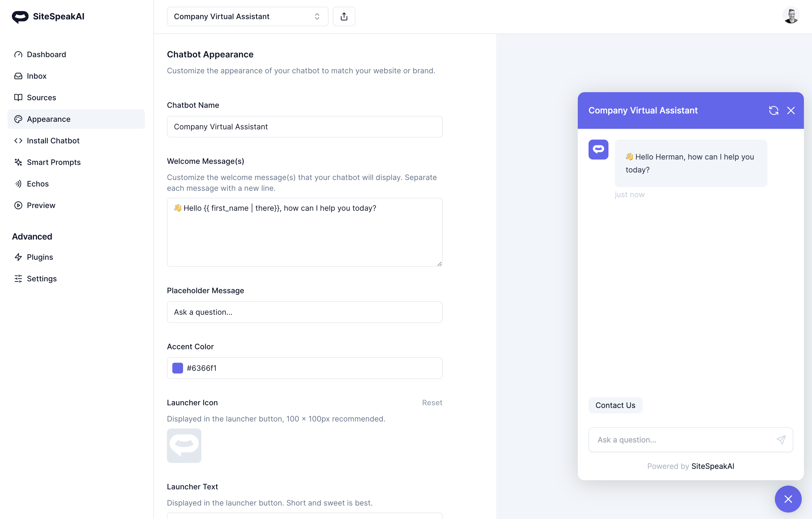Open the Dashboard menu item

46,54
